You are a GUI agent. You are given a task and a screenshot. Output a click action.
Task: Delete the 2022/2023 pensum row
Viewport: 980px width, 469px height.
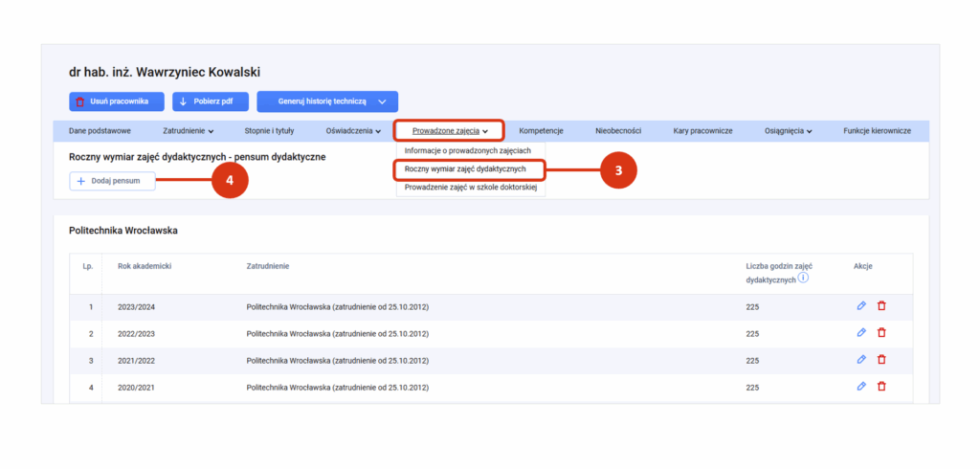[881, 333]
